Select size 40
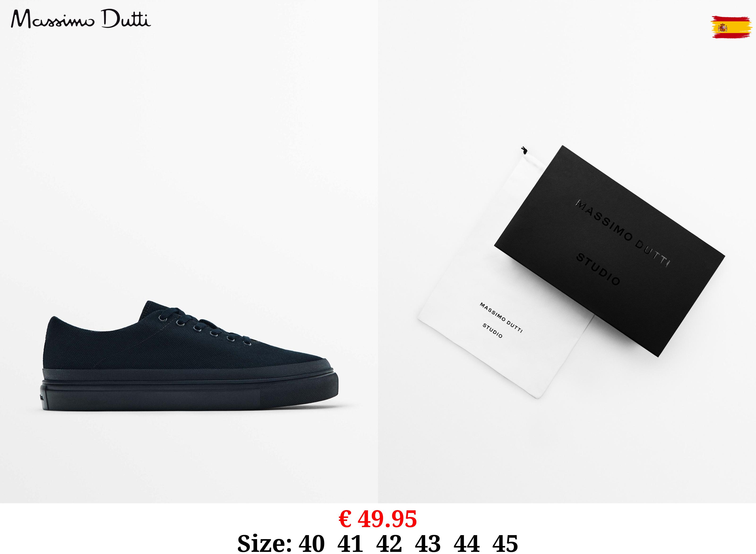The height and width of the screenshot is (554, 756). [x=312, y=543]
